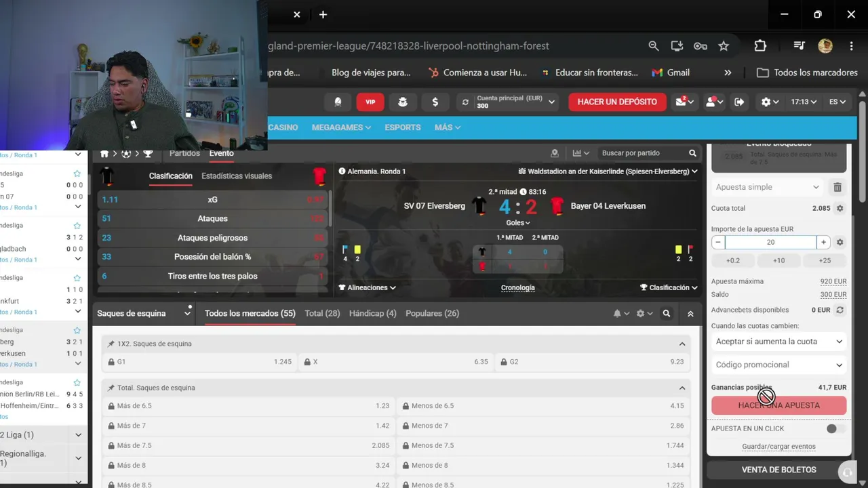The image size is (868, 488).
Task: Add +10 to the stake
Action: pyautogui.click(x=778, y=260)
